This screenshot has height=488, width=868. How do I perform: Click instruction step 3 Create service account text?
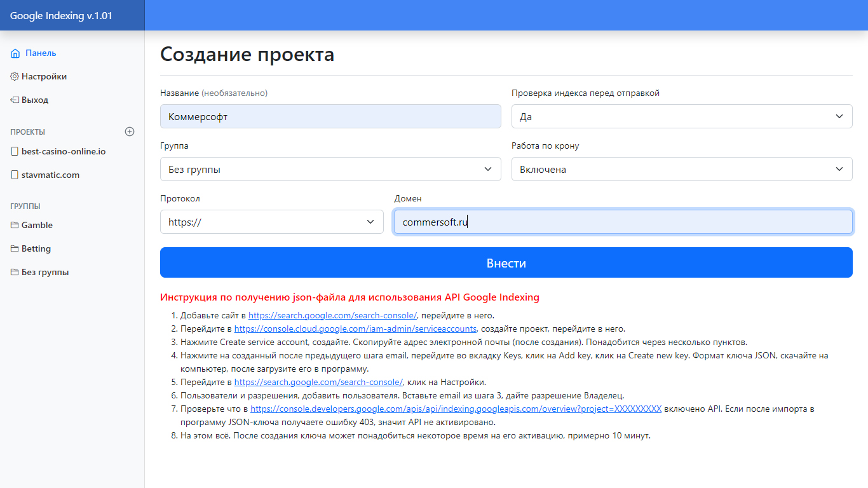pyautogui.click(x=464, y=342)
